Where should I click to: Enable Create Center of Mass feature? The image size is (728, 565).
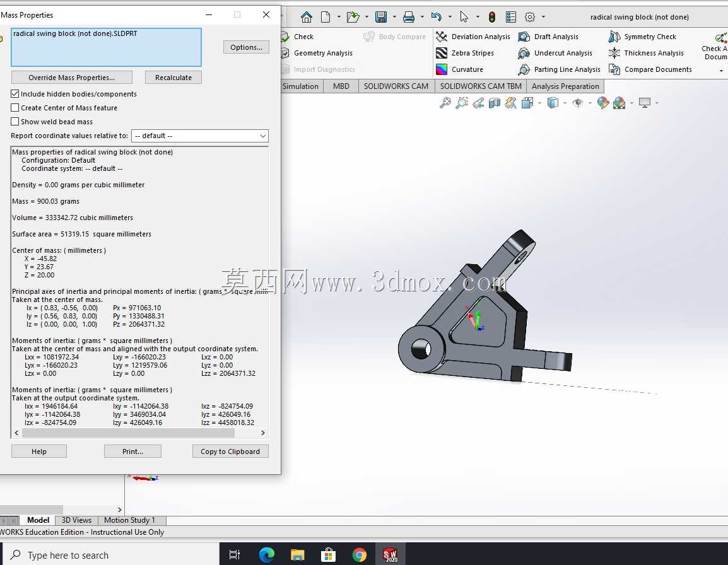(x=15, y=108)
